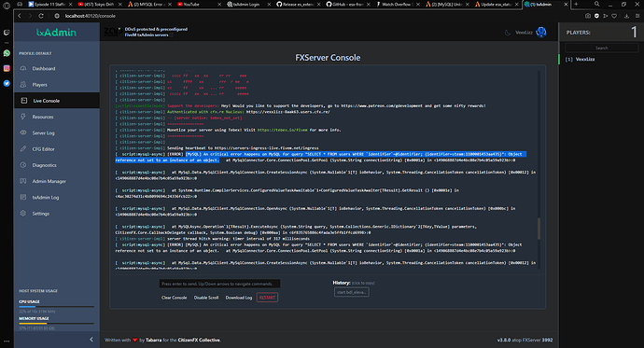Click the browser sidebar three-dots setup icon
The width and height of the screenshot is (644, 348).
(x=7, y=341)
